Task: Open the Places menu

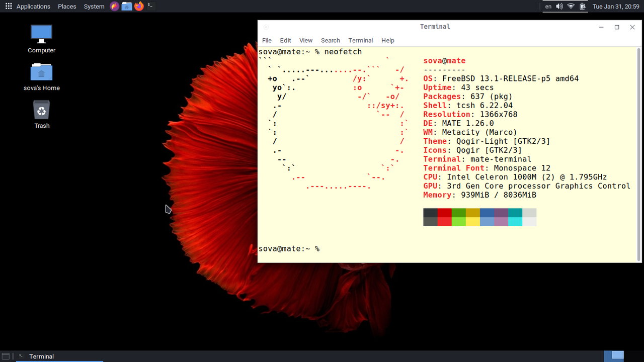Action: (x=67, y=7)
